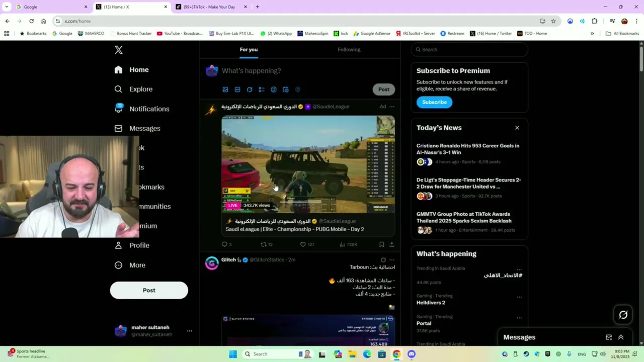This screenshot has width=644, height=362.
Task: Click the gray Post button in composer
Action: pyautogui.click(x=384, y=89)
